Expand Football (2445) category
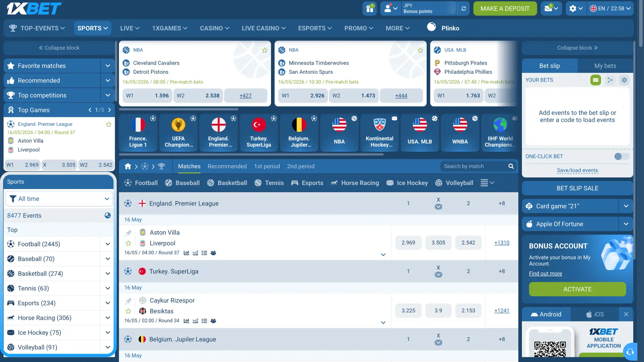 (x=108, y=244)
